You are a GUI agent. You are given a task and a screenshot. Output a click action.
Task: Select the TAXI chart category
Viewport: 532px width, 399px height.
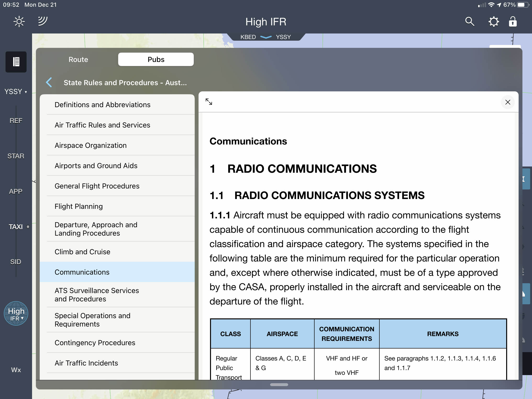(x=16, y=227)
